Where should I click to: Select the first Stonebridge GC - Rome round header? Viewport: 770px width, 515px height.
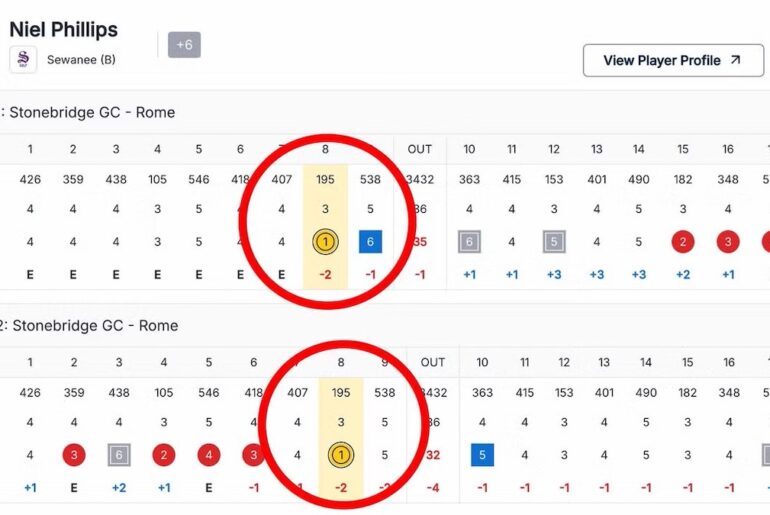[90, 112]
